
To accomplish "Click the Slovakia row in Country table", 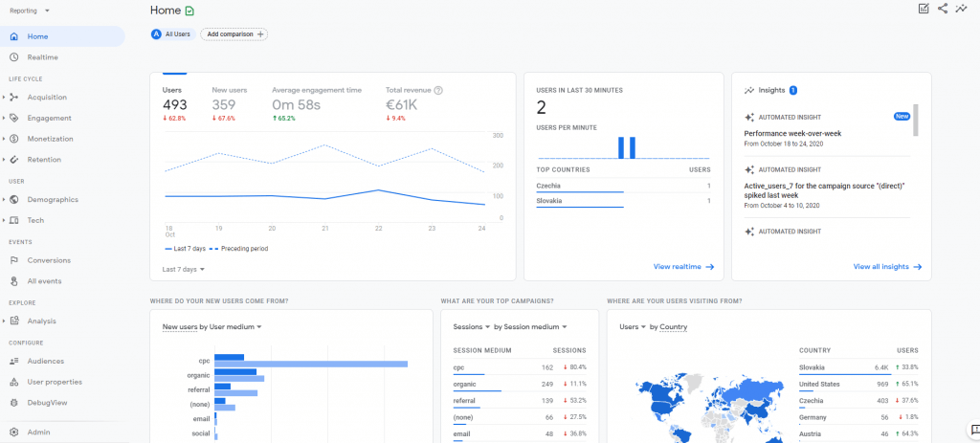I will tap(858, 368).
